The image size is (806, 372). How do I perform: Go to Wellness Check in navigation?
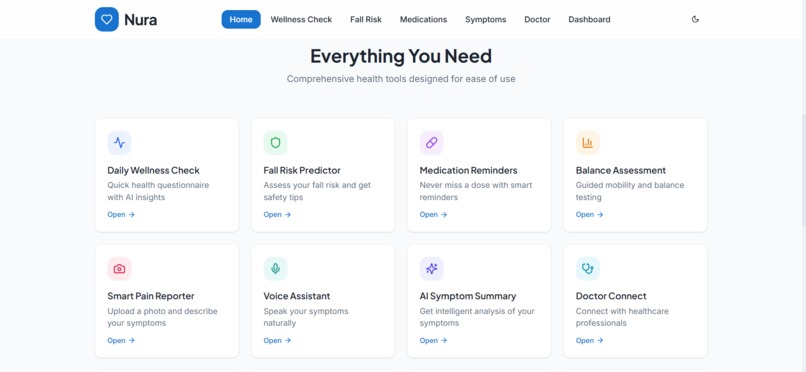301,20
